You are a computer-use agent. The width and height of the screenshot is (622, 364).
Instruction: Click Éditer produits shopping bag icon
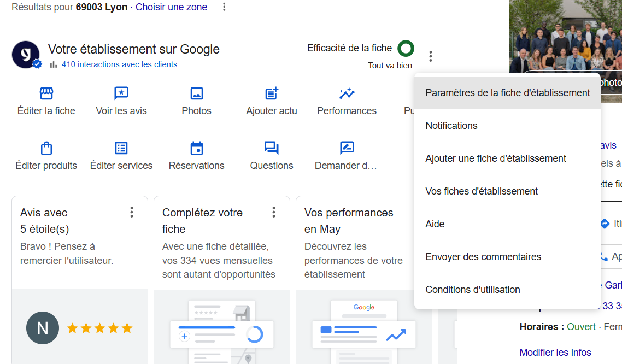pyautogui.click(x=46, y=148)
